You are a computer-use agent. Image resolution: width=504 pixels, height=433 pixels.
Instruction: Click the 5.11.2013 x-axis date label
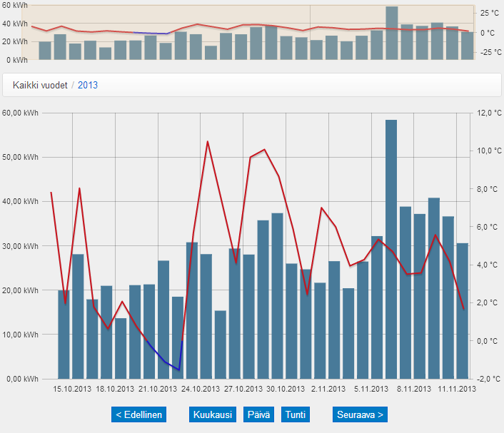(x=371, y=389)
